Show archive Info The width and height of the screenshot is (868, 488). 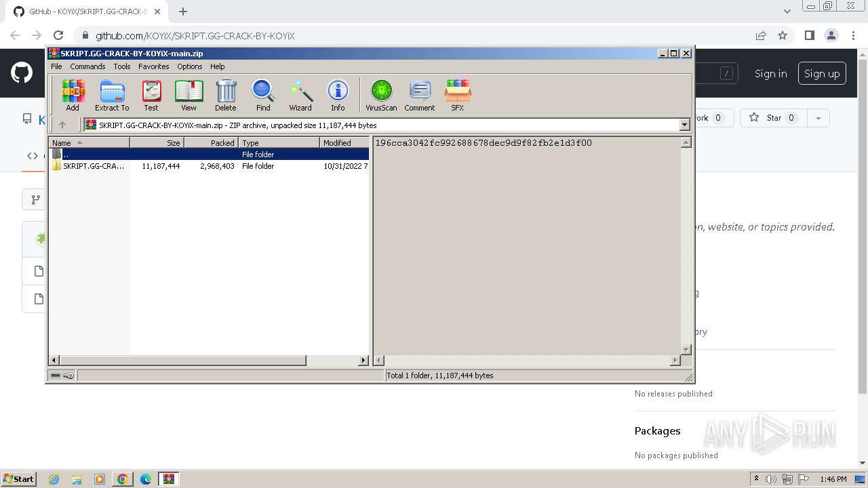coord(338,95)
